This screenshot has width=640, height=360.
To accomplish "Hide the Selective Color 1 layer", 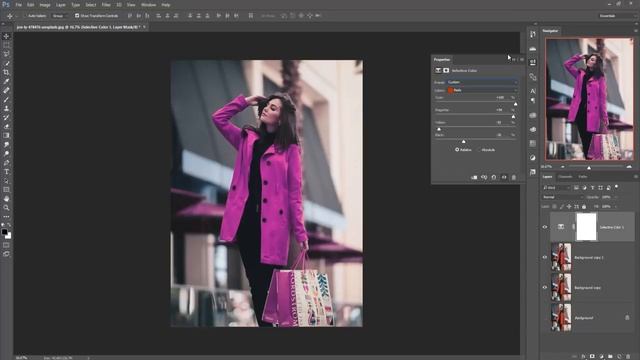I will pyautogui.click(x=545, y=227).
